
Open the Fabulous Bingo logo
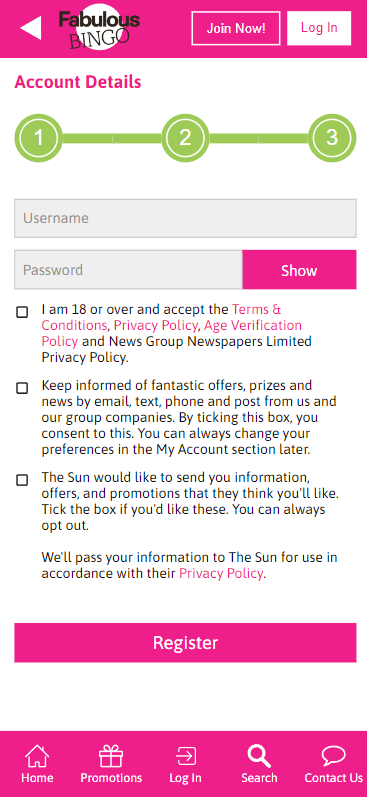pyautogui.click(x=99, y=27)
